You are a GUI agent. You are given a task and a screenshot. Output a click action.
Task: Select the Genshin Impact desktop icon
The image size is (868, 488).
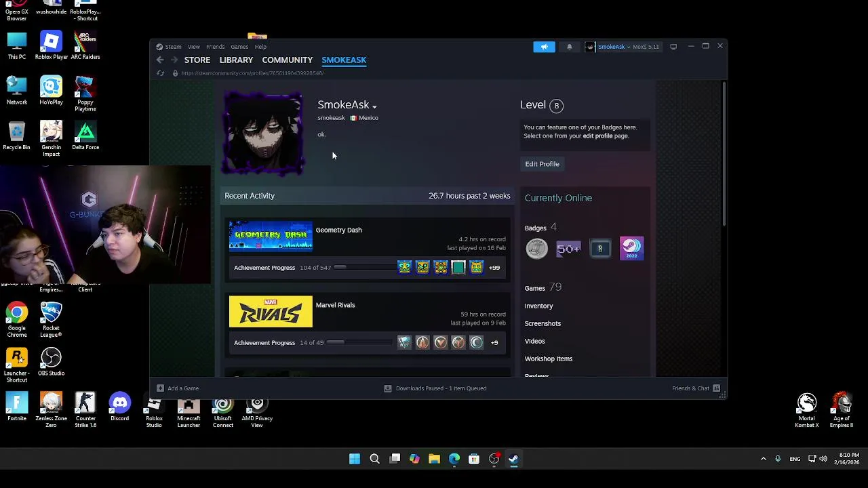pos(51,139)
